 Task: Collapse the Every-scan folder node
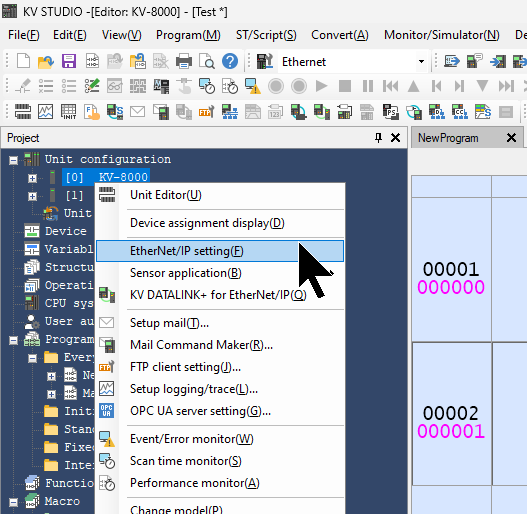(x=32, y=358)
